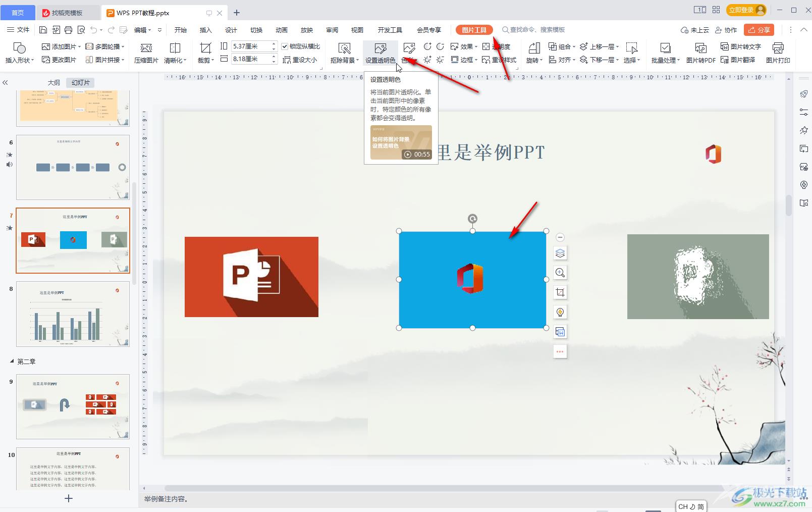The height and width of the screenshot is (512, 812).
Task: Click the 未上云 cloud status button
Action: (694, 30)
